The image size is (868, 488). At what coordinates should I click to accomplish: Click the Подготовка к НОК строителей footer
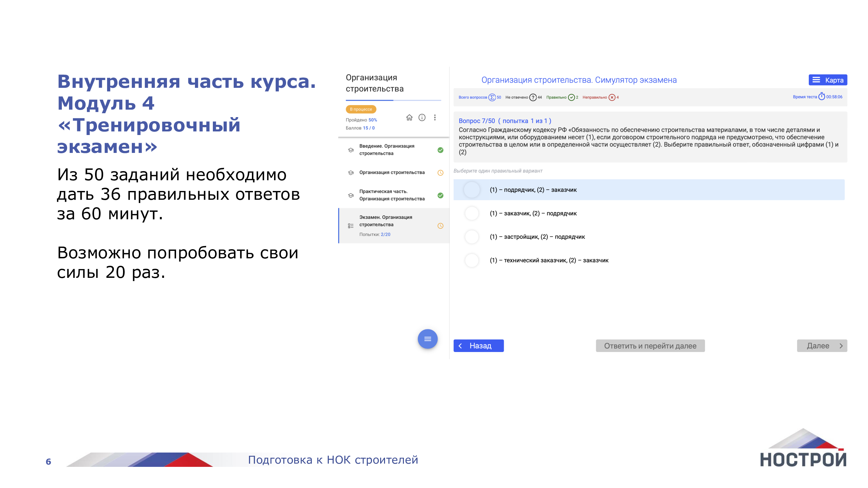(333, 460)
